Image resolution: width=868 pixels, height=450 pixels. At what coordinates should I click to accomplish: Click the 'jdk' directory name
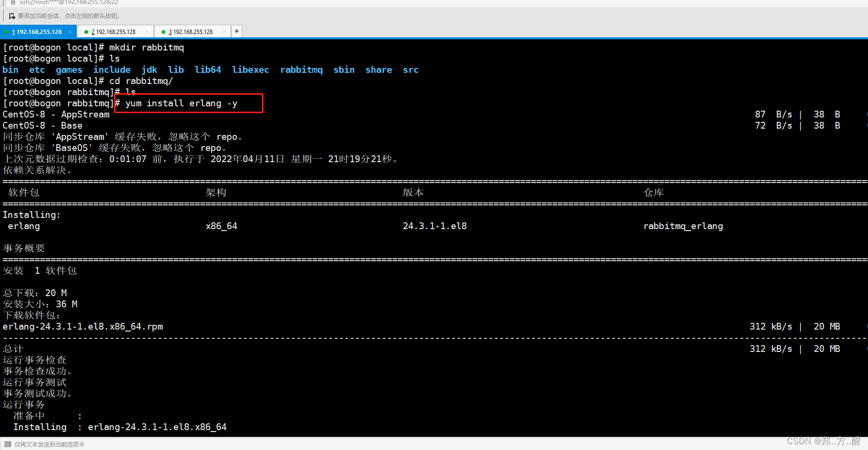tap(149, 70)
